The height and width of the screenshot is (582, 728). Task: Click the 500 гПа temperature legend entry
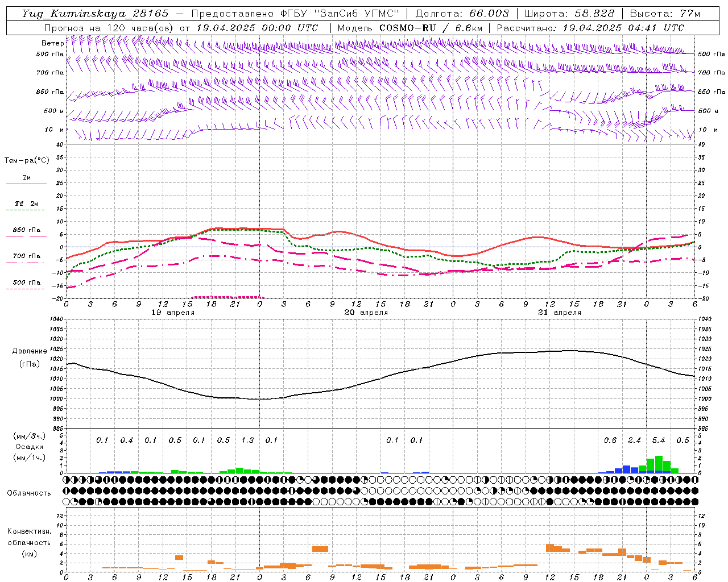[26, 282]
